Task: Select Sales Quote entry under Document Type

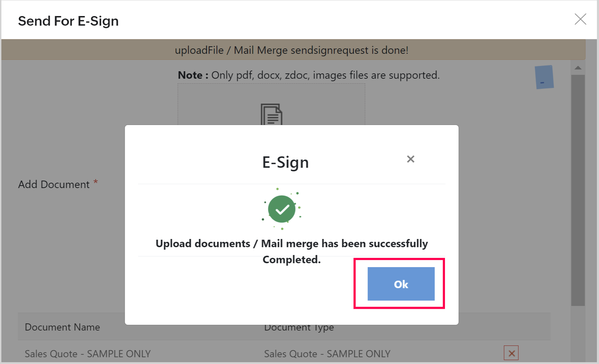Action: (327, 354)
